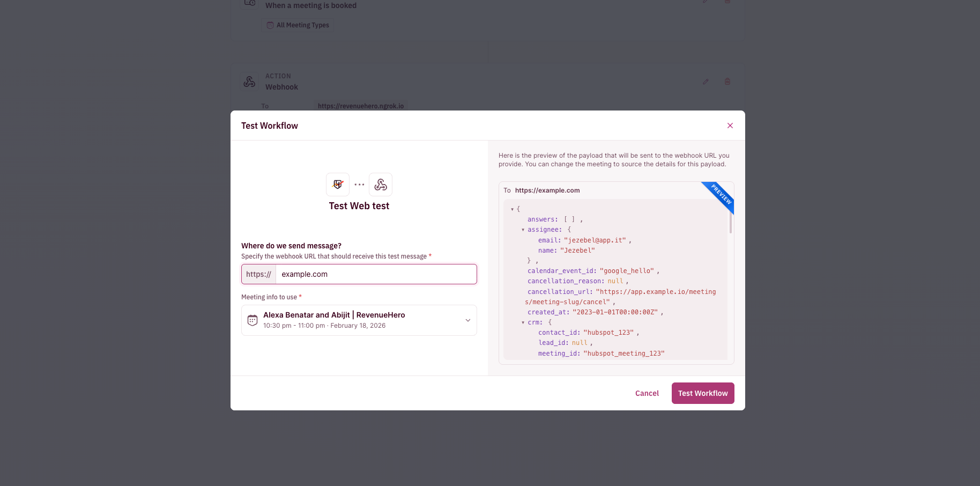Click the trash icon on the Webhook action
This screenshot has height=486, width=980.
click(x=727, y=82)
